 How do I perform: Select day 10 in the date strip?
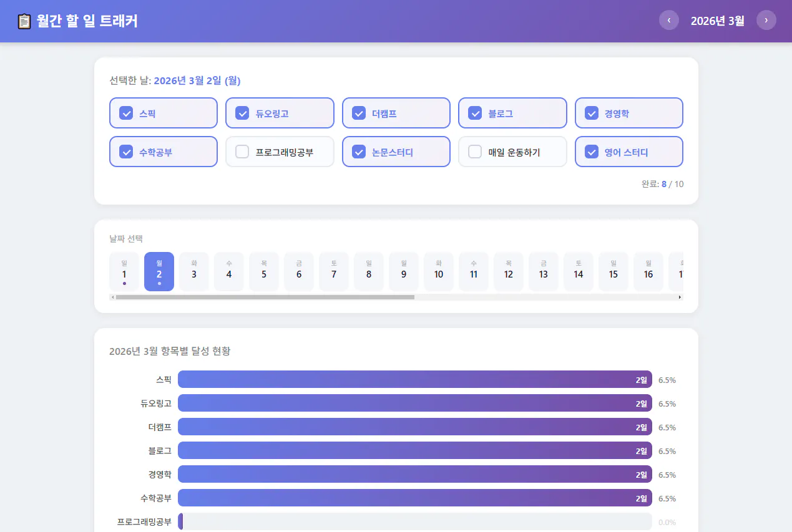439,272
